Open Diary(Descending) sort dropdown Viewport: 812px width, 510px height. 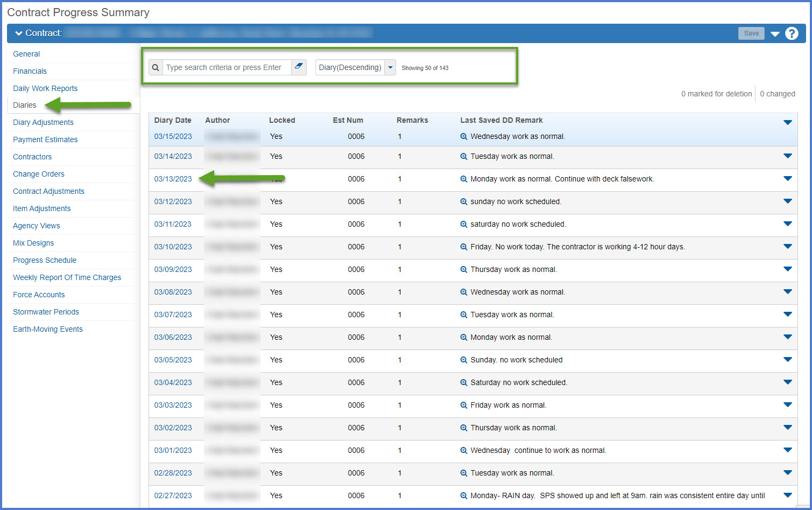pyautogui.click(x=390, y=68)
